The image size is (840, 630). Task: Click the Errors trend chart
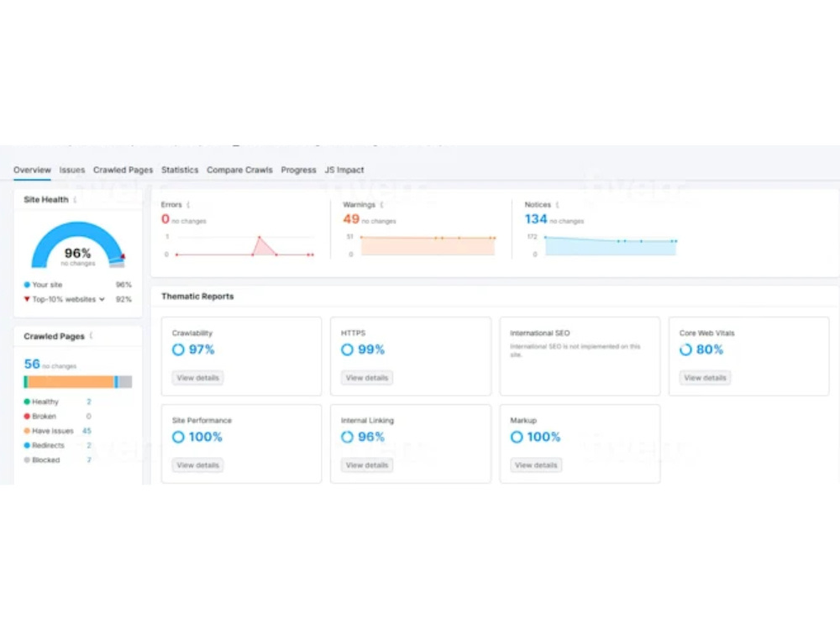pyautogui.click(x=244, y=246)
